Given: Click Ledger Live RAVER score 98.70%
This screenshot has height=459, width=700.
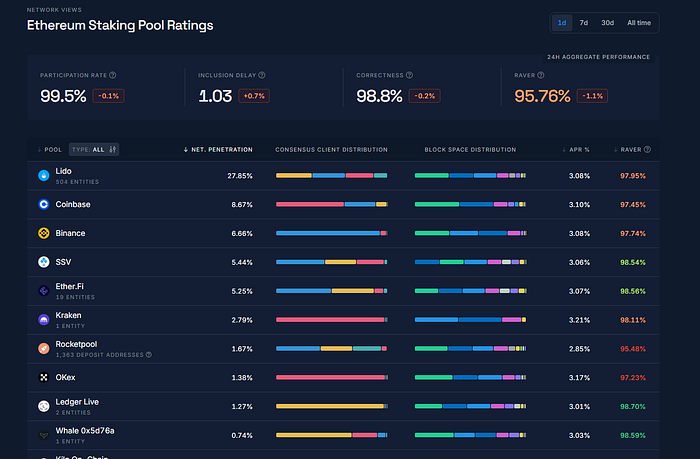Looking at the screenshot, I should [x=633, y=406].
